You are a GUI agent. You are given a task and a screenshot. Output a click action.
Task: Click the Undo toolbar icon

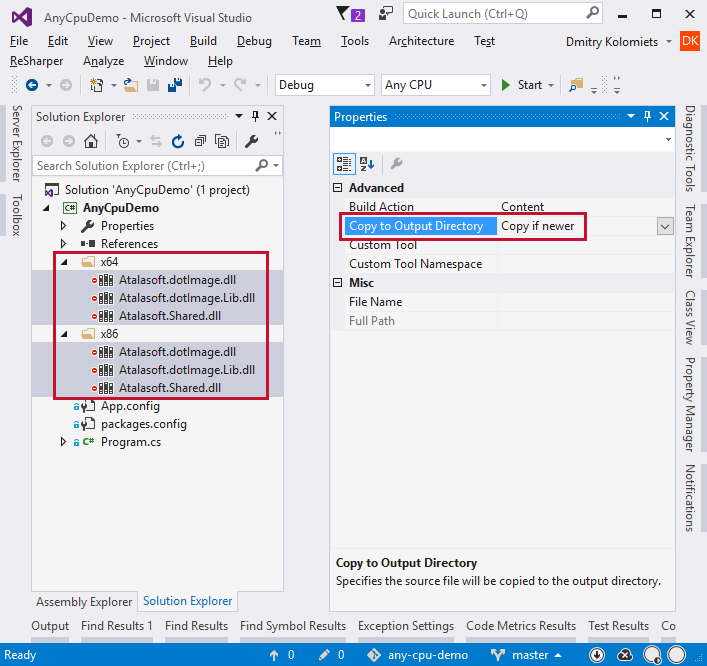(205, 85)
